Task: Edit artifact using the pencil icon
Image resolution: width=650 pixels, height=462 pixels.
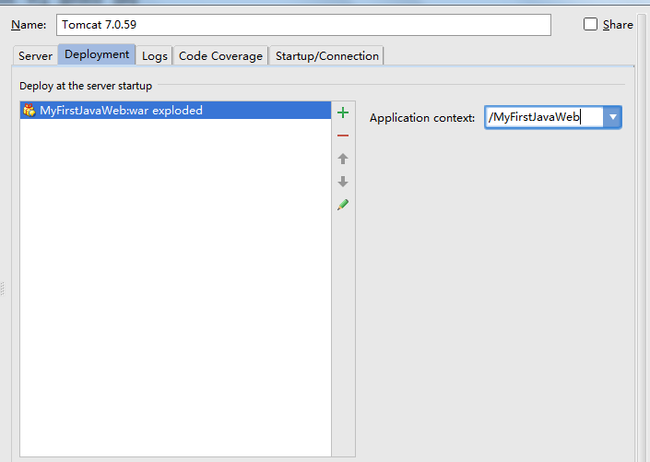Action: coord(343,204)
